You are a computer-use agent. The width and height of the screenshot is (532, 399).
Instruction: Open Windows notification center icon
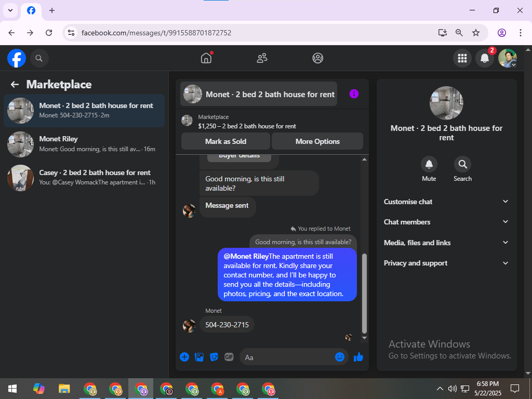pyautogui.click(x=515, y=389)
